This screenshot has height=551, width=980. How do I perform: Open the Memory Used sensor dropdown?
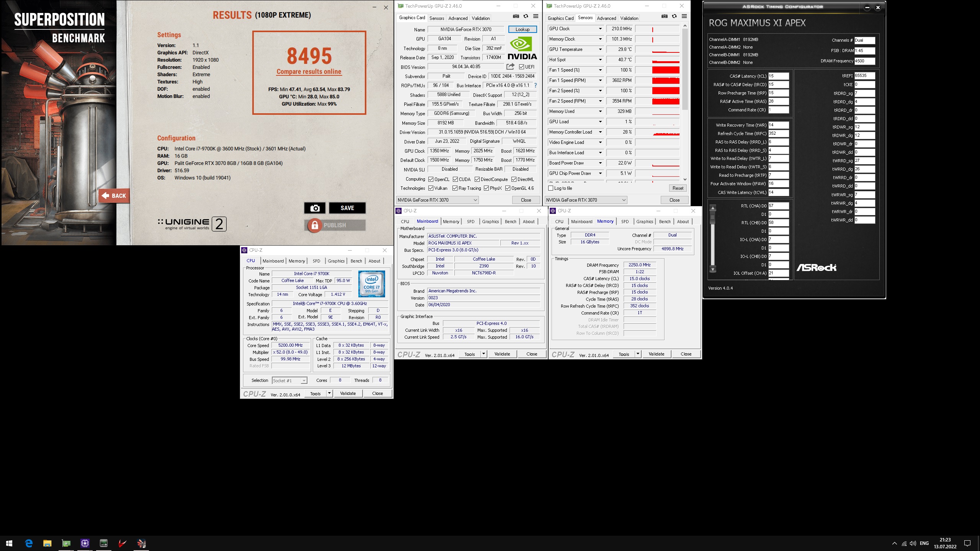point(600,111)
